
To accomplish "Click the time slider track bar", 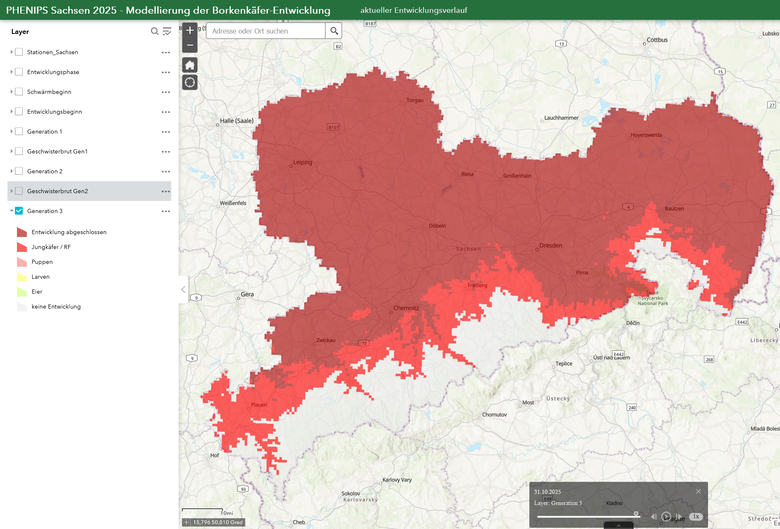I will 588,517.
